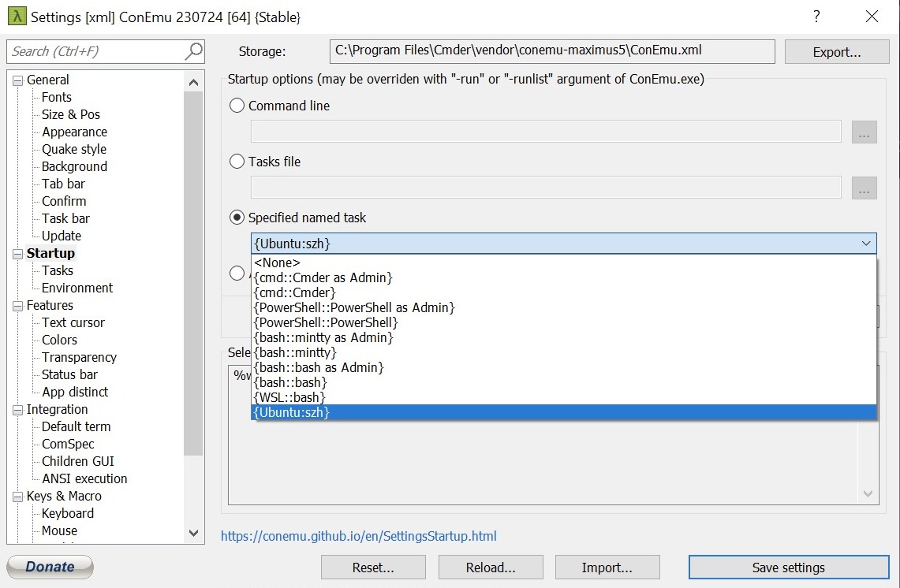
Task: Open the ANSI execution settings page
Action: point(84,478)
